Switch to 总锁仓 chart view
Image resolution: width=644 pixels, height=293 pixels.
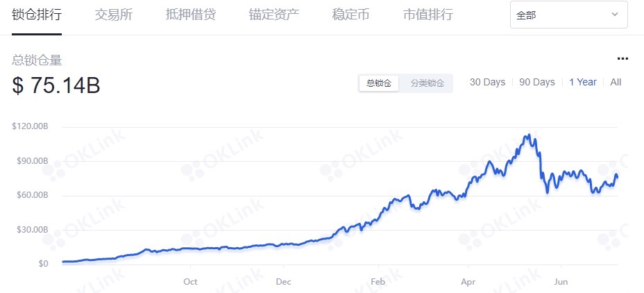(x=379, y=83)
